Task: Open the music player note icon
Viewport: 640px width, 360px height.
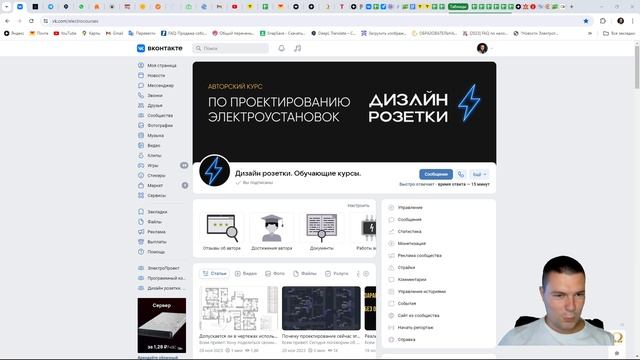Action: [298, 48]
